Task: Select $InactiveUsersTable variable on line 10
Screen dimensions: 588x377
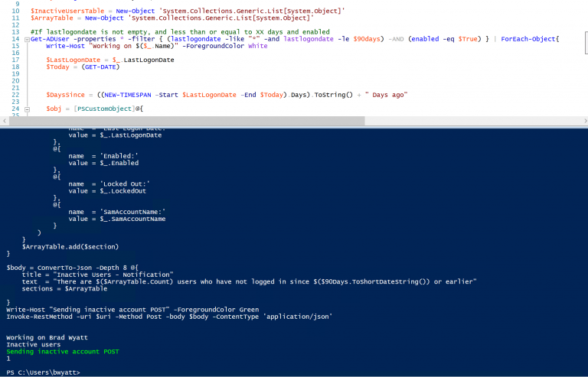Action: click(x=67, y=11)
